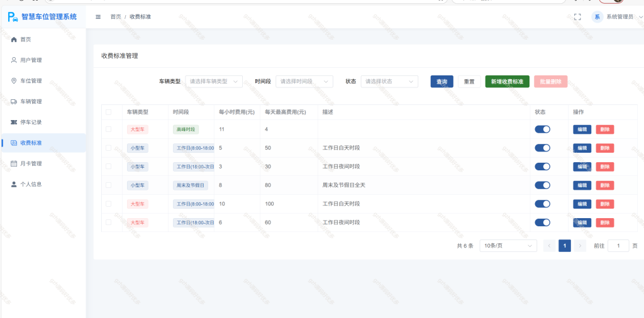The width and height of the screenshot is (644, 318).
Task: Click the home icon beside 首页 in sidebar
Action: (14, 40)
